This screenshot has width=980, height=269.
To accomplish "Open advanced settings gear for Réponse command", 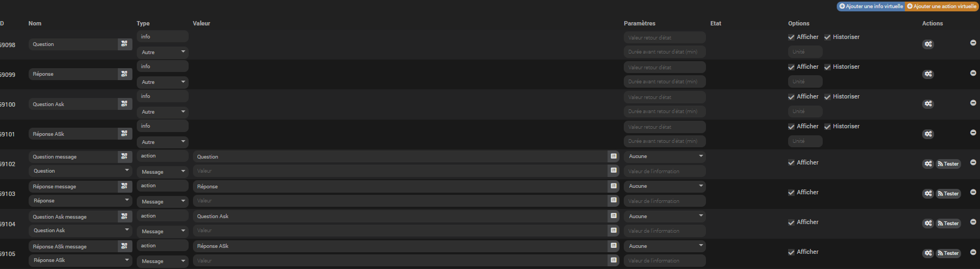I will tap(928, 74).
